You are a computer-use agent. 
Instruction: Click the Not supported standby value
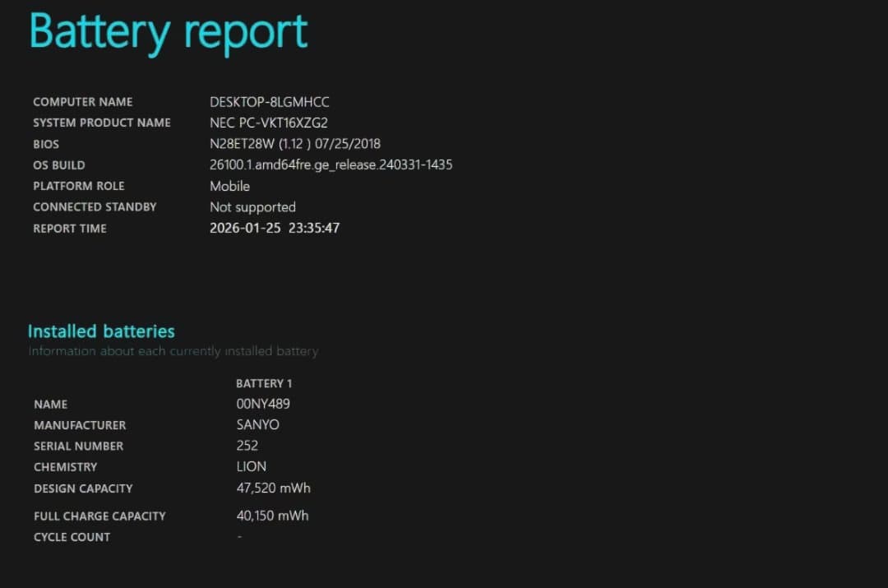coord(252,207)
